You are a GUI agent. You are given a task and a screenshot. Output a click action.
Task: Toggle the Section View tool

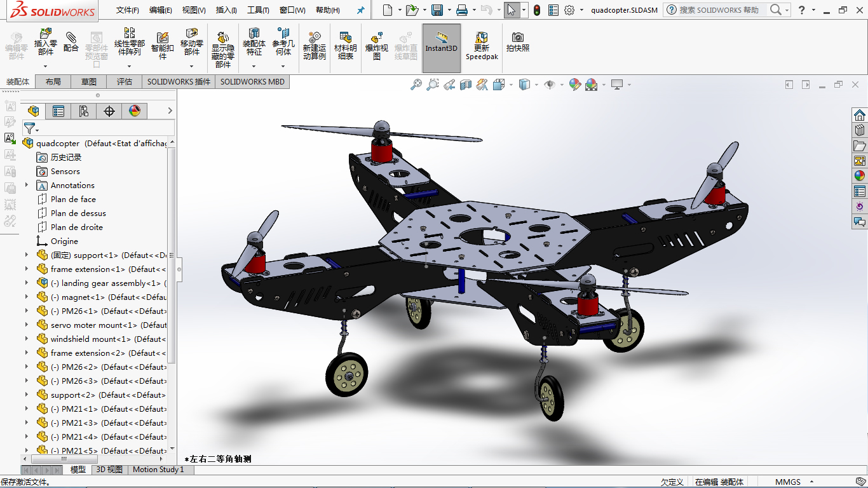[466, 85]
